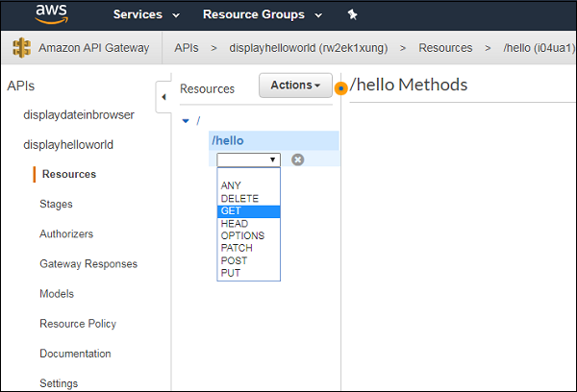Click the AWS logo
Viewport: 577px width, 392px height.
pos(51,14)
